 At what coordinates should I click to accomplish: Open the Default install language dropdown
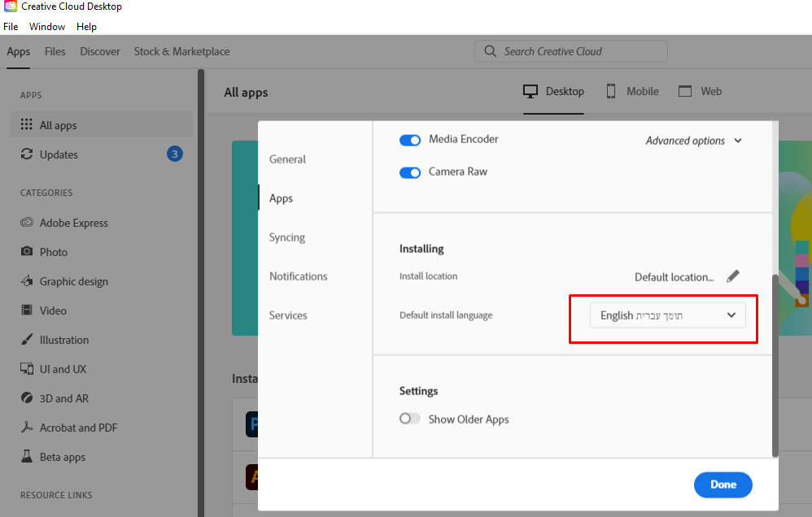pyautogui.click(x=667, y=315)
